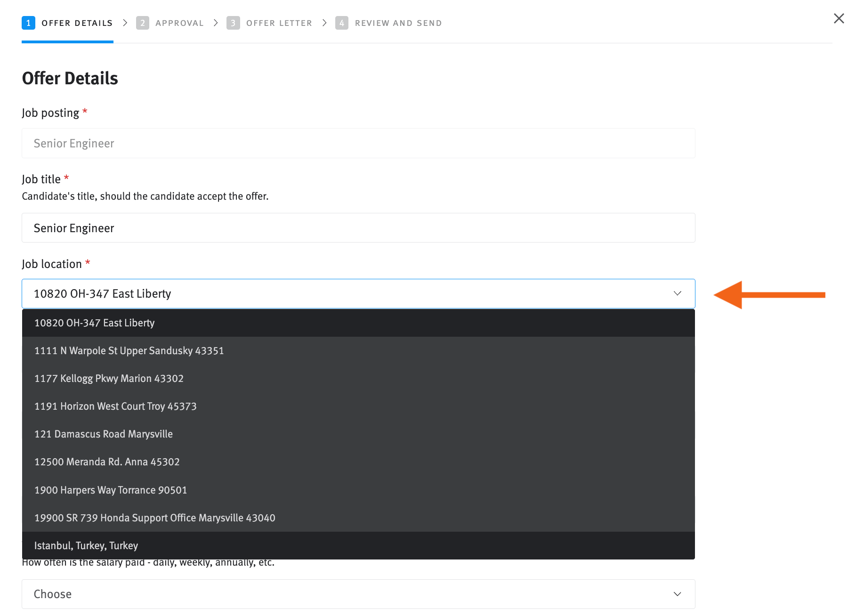Go to the Review and Send step
The width and height of the screenshot is (856, 616).
click(x=389, y=23)
